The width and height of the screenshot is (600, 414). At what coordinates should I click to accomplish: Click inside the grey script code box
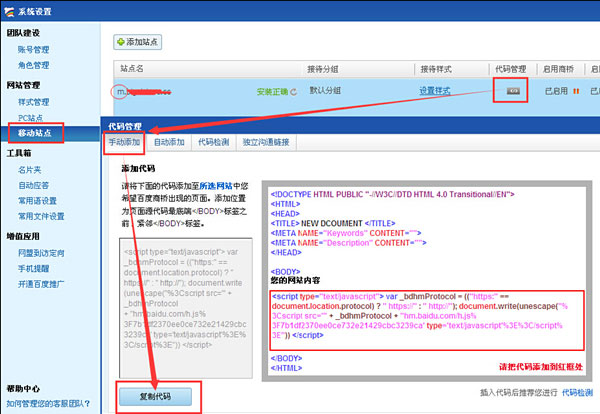coord(186,308)
